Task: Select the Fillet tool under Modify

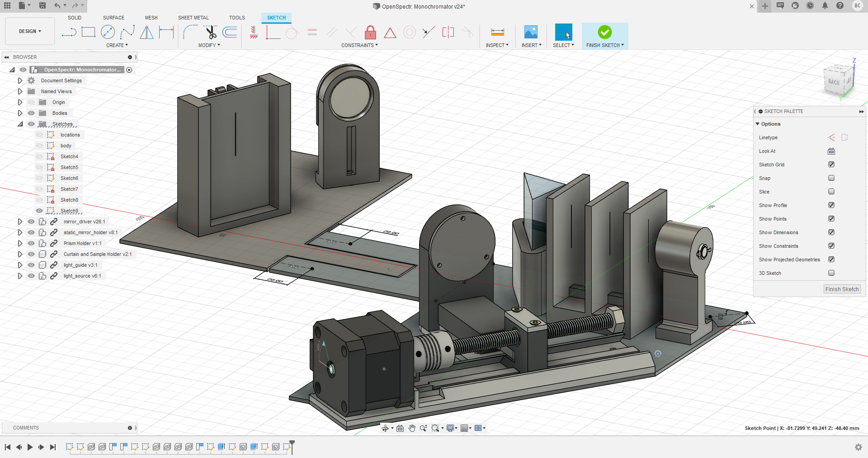Action: click(190, 32)
